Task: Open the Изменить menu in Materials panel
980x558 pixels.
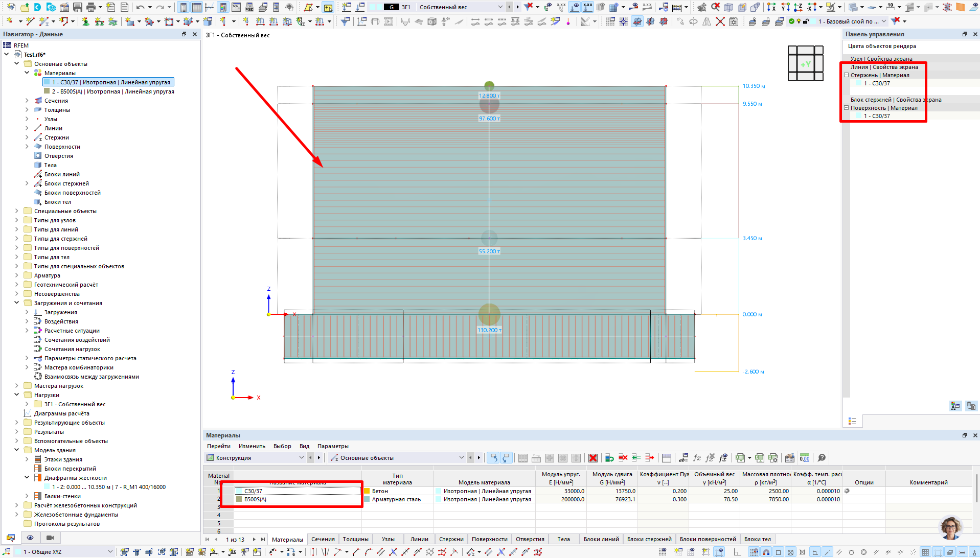Action: click(252, 446)
